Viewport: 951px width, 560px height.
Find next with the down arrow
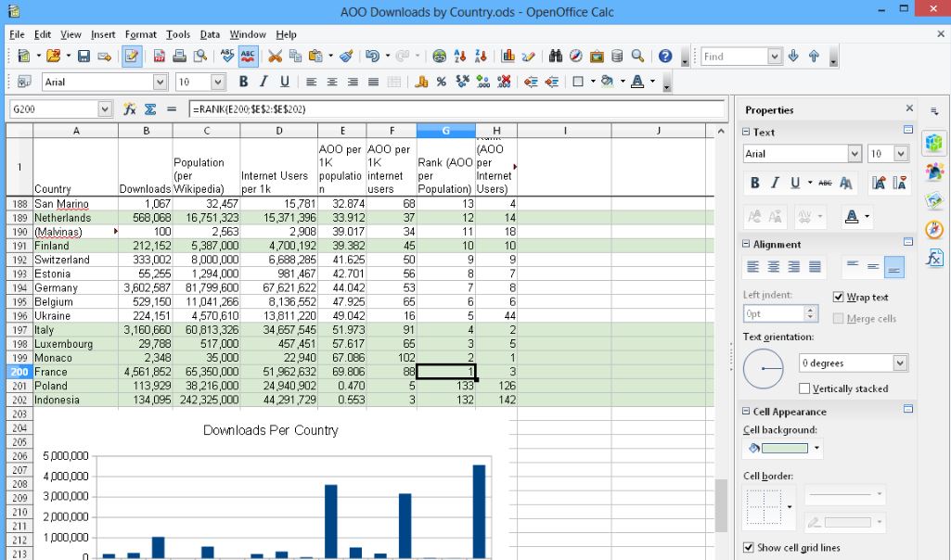(793, 57)
